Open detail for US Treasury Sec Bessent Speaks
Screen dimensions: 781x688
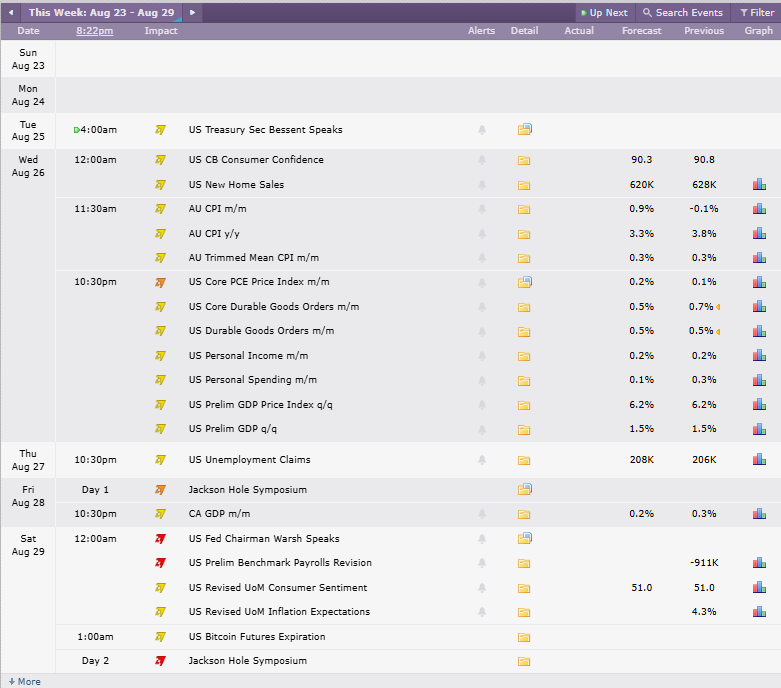(524, 130)
